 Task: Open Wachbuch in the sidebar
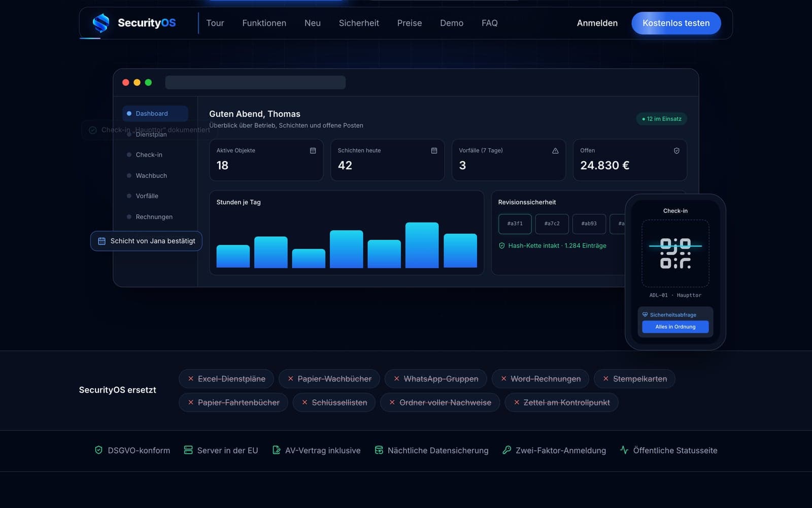pyautogui.click(x=155, y=175)
